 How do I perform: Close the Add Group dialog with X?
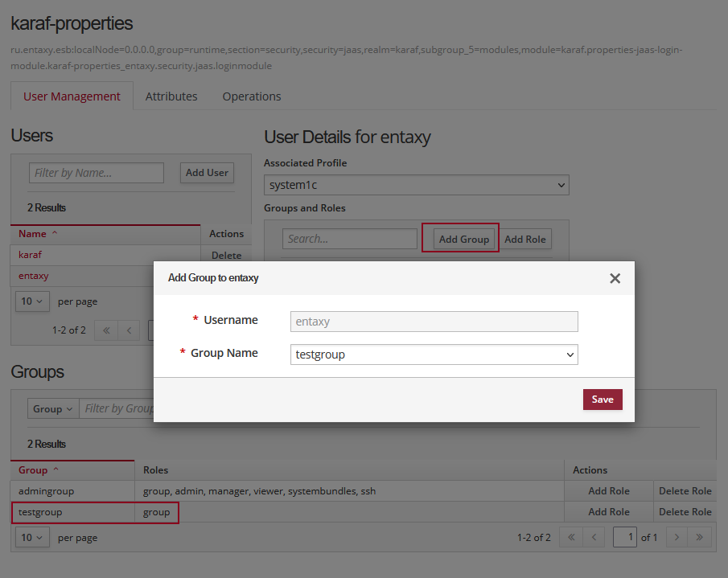coord(615,278)
